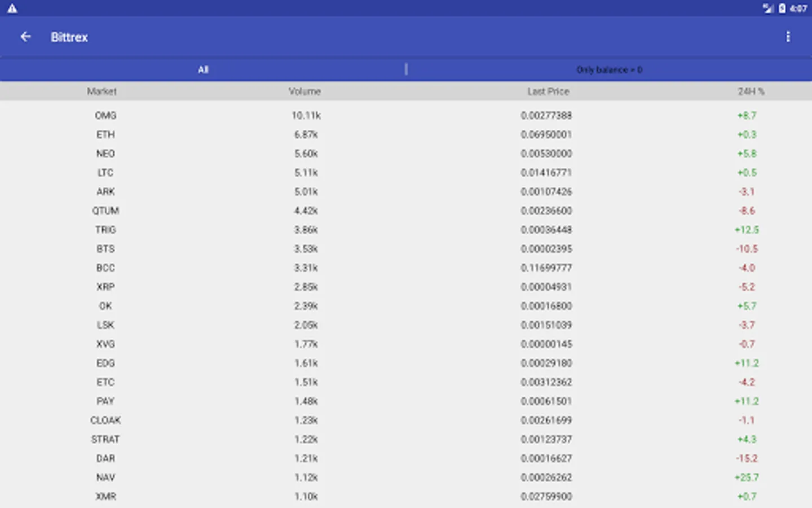
Task: Open the LSK market row
Action: [406, 325]
